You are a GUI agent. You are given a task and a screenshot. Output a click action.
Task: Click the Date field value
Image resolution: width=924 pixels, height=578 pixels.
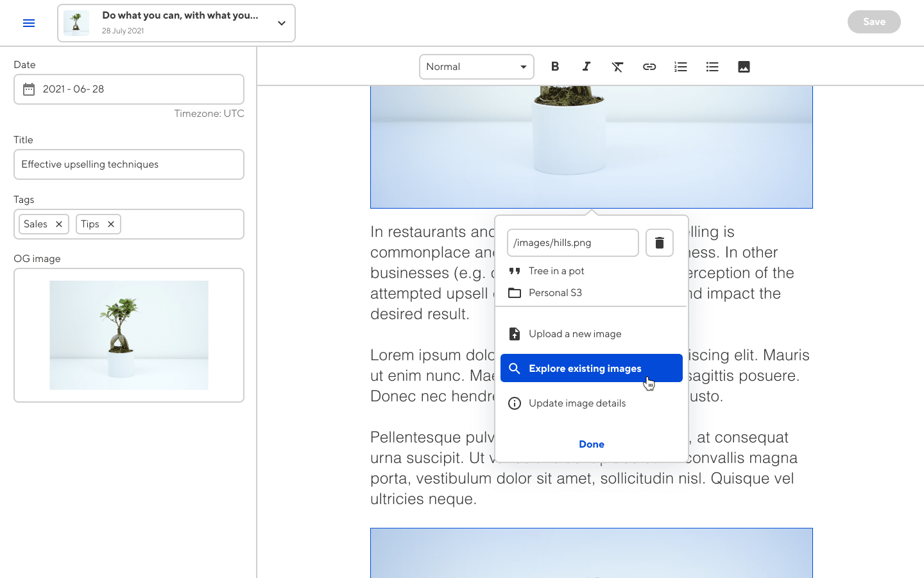(73, 89)
